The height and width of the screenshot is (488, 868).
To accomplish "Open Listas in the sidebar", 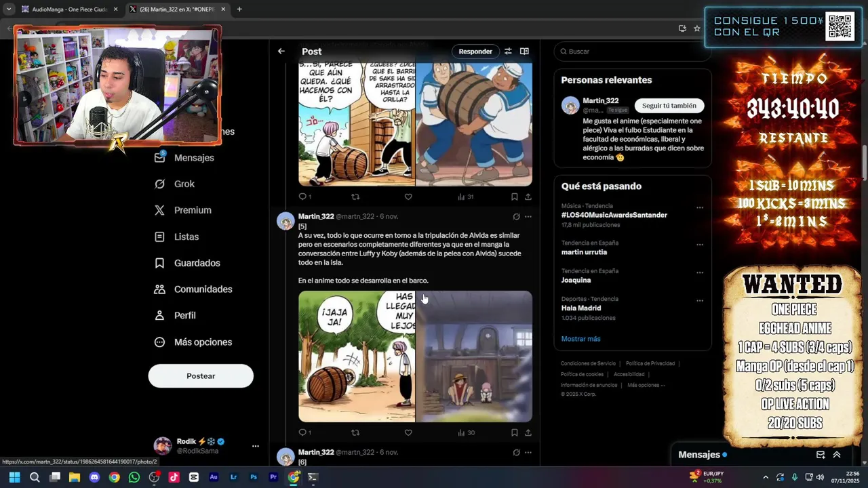I will point(176,237).
